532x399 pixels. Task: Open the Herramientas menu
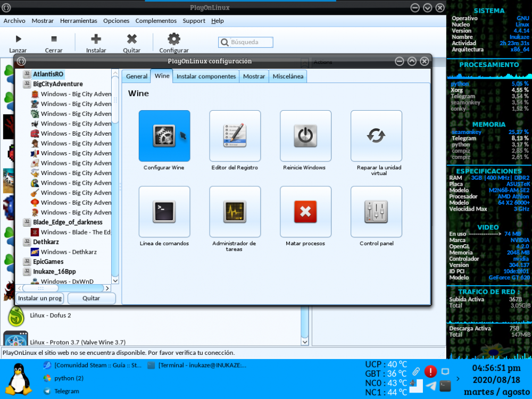click(78, 21)
